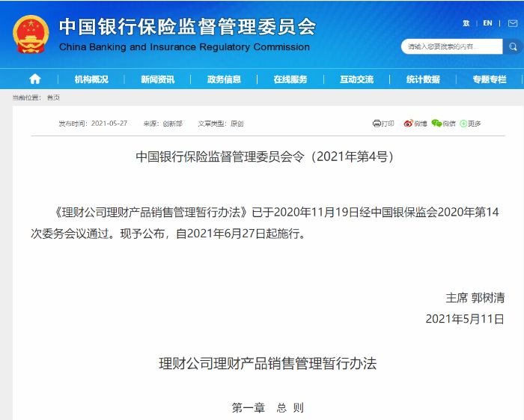Click the green plus 更多 icon
The height and width of the screenshot is (420, 524).
coord(463,124)
